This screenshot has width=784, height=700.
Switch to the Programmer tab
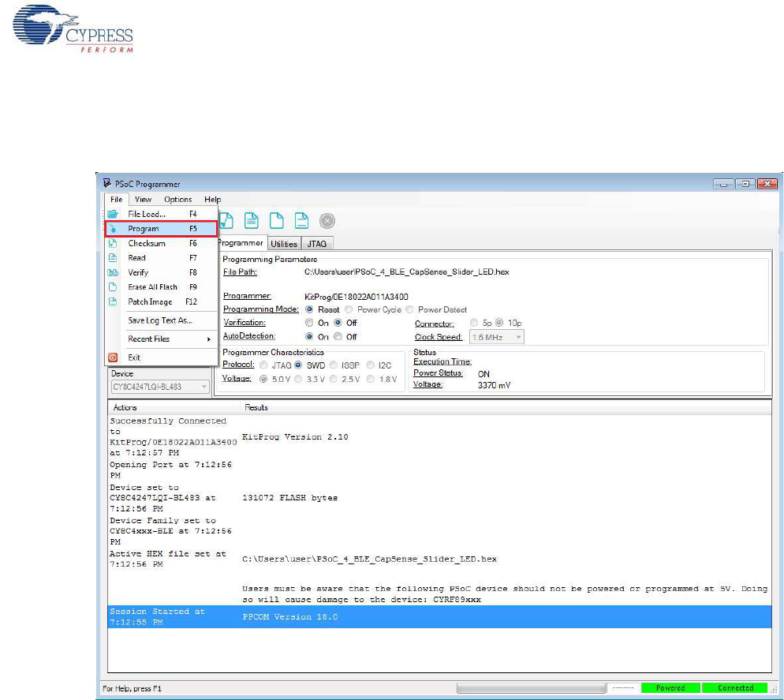pyautogui.click(x=241, y=243)
